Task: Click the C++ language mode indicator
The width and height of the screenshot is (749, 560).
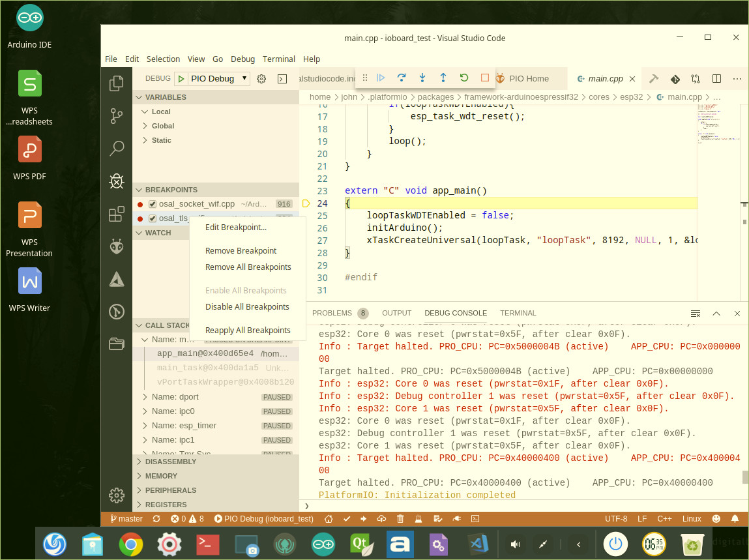Action: [x=664, y=519]
